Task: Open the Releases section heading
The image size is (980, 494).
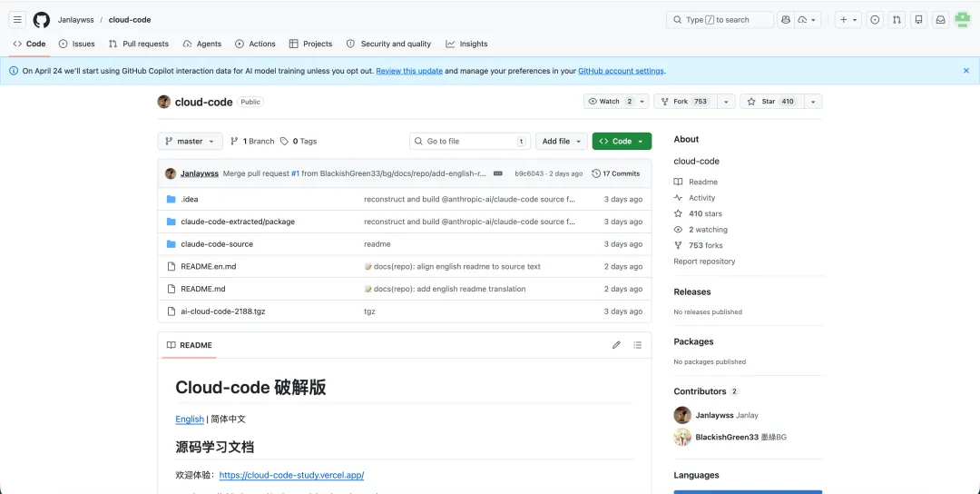Action: pyautogui.click(x=691, y=292)
